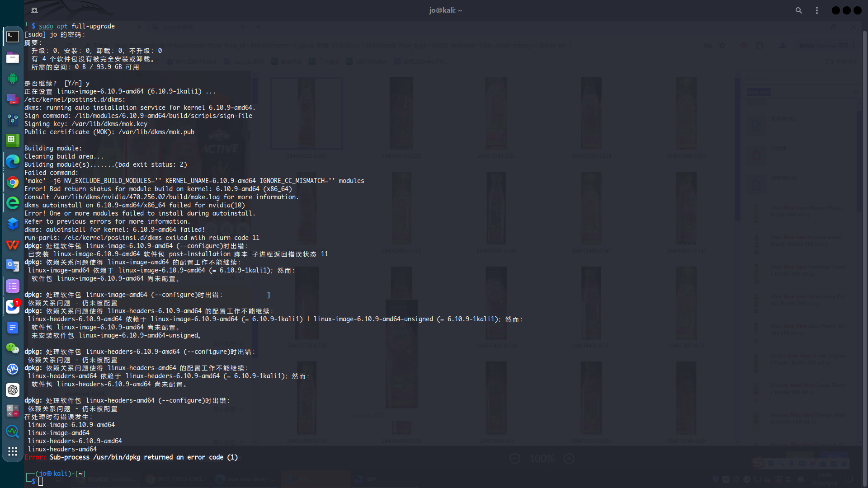Screen dimensions: 868x488
Task: Open Microsoft Edge from the dock
Action: click(12, 161)
